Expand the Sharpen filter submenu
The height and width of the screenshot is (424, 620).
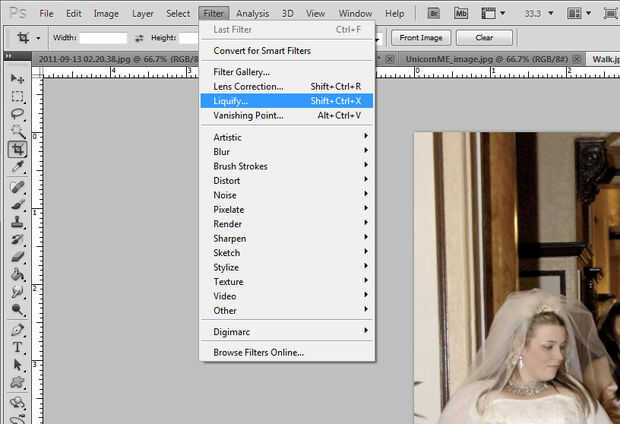pyautogui.click(x=287, y=238)
